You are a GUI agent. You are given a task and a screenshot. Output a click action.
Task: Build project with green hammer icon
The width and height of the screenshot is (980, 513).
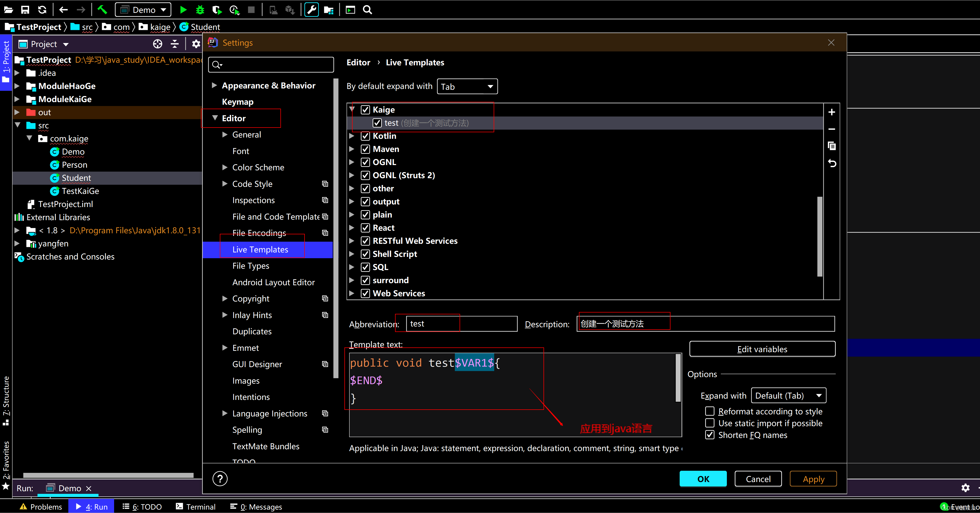pyautogui.click(x=102, y=10)
